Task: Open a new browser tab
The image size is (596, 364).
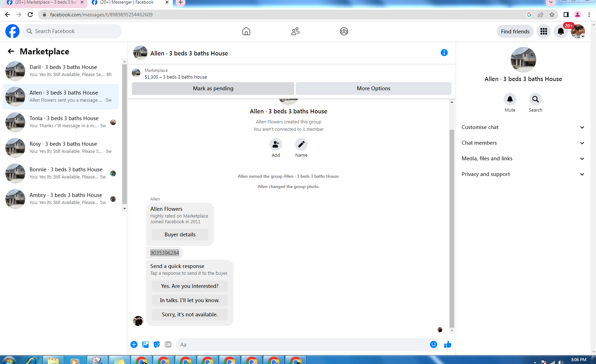Action: coord(181,2)
